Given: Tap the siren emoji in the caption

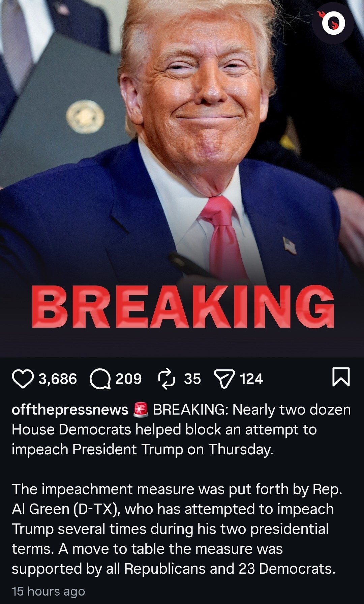Looking at the screenshot, I should pyautogui.click(x=141, y=410).
